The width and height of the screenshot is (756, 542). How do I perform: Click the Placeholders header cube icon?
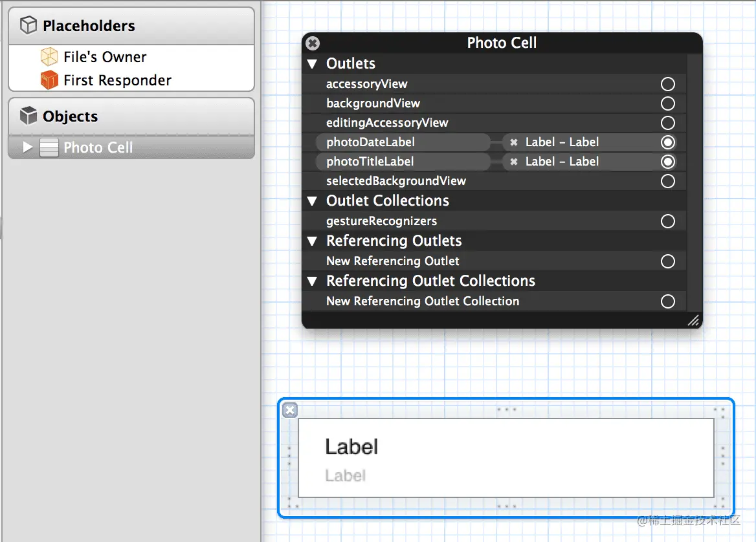(28, 25)
